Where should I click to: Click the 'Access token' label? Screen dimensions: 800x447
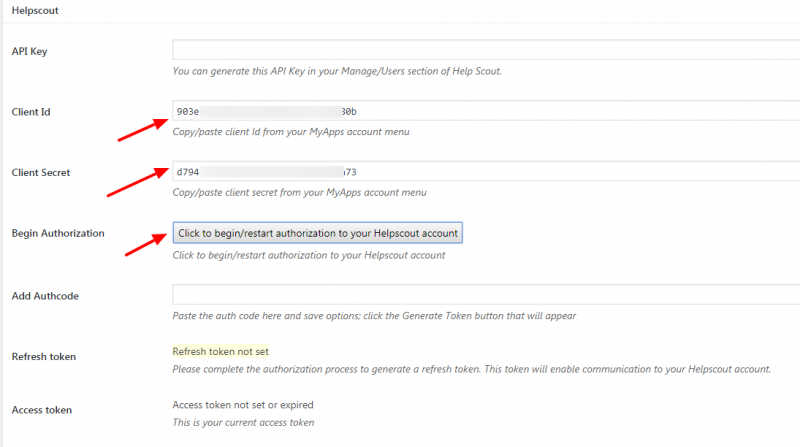coord(41,410)
